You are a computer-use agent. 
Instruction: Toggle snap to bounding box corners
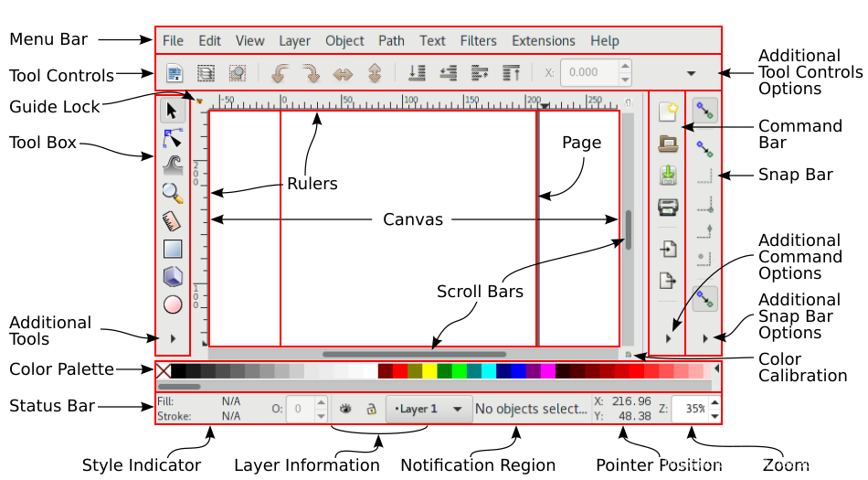coord(705,204)
